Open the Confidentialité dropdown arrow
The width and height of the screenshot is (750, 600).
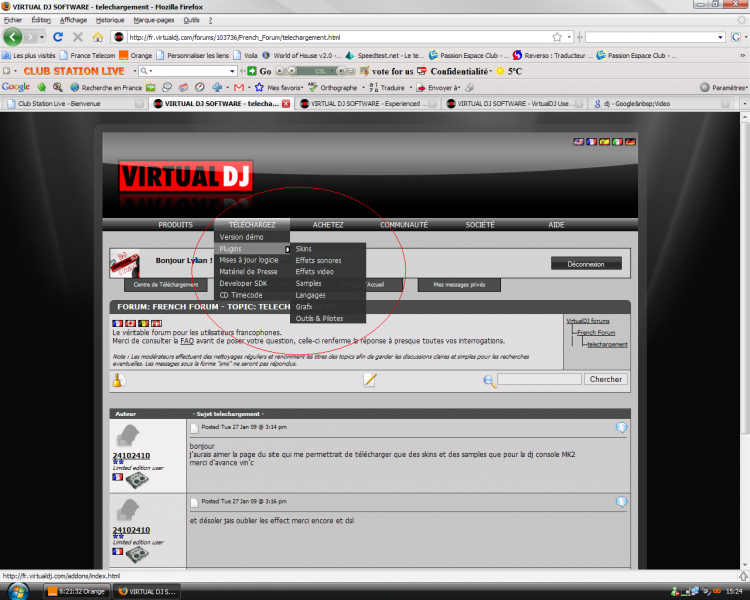click(x=491, y=71)
